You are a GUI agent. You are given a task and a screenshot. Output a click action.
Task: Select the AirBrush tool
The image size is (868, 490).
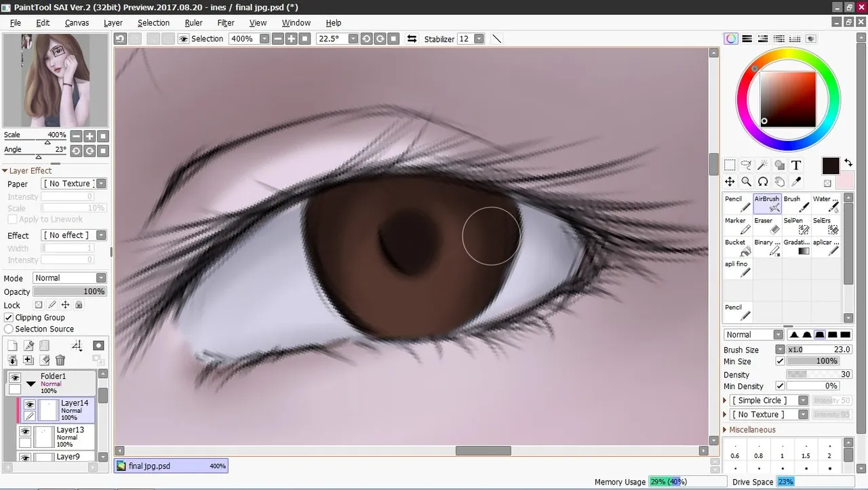click(x=767, y=204)
